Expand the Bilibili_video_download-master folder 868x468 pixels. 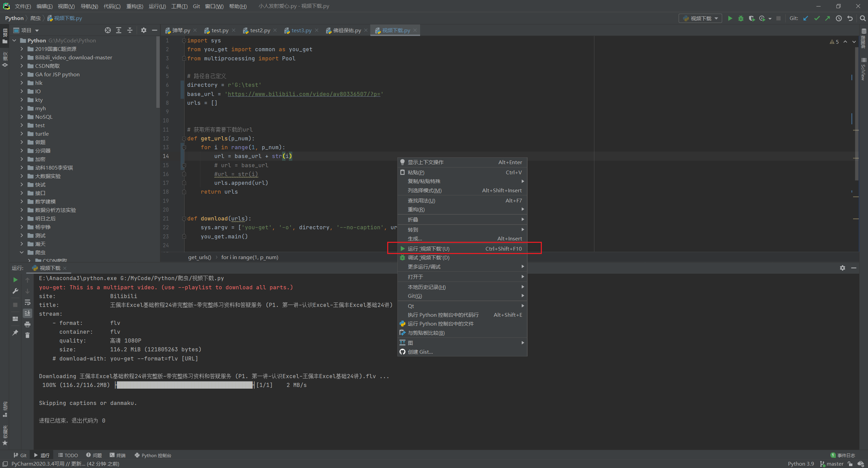22,57
